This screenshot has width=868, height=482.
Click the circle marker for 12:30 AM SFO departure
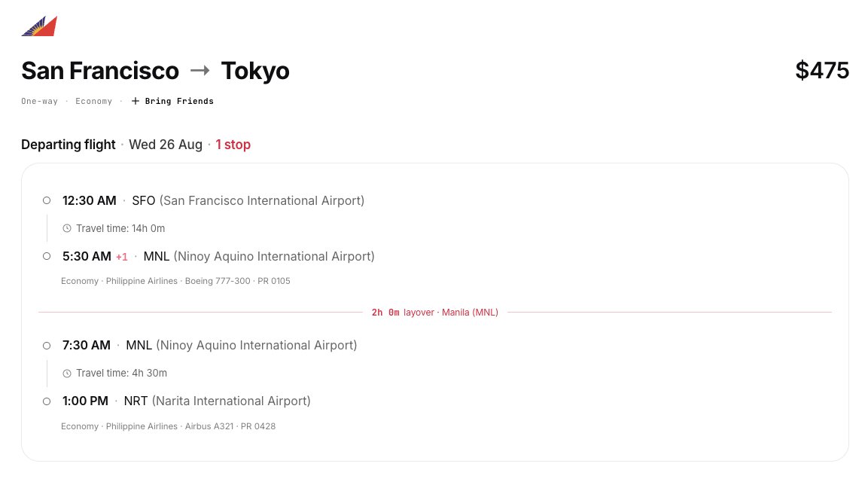click(x=47, y=200)
